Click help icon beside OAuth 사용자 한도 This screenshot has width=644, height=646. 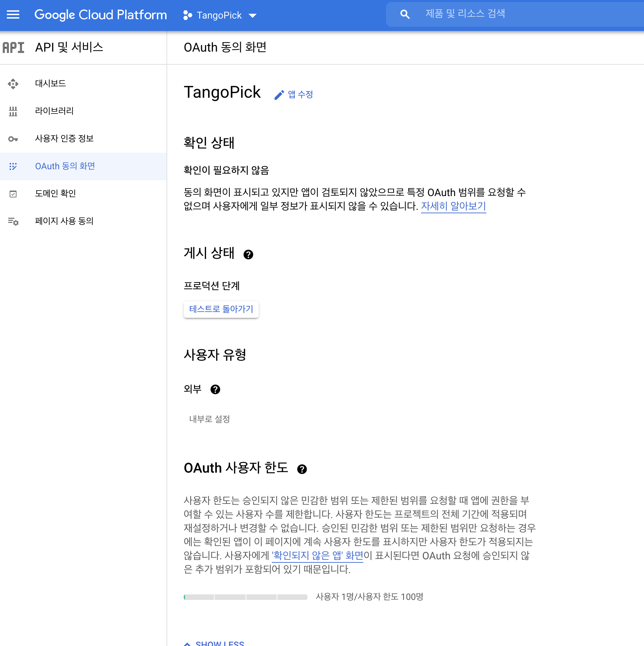click(x=302, y=469)
